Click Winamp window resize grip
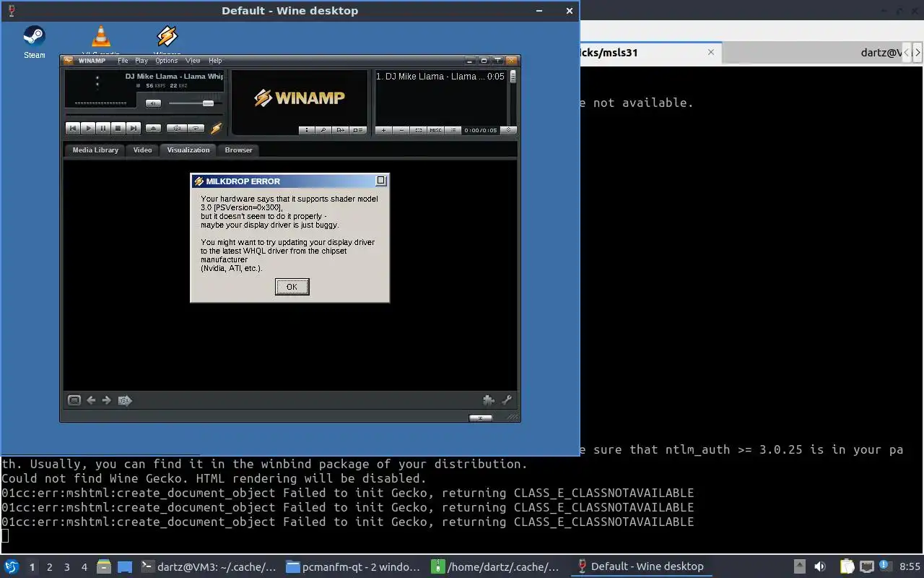 [512, 417]
